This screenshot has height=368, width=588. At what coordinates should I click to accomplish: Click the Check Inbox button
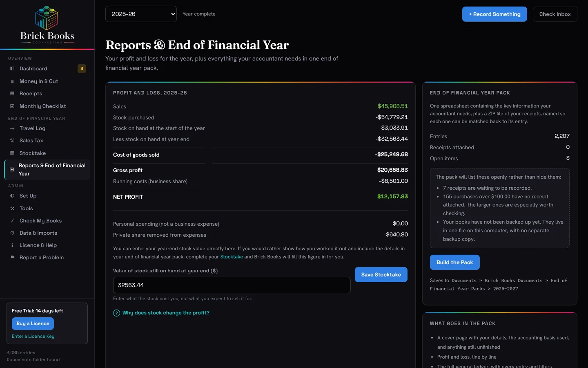[555, 14]
